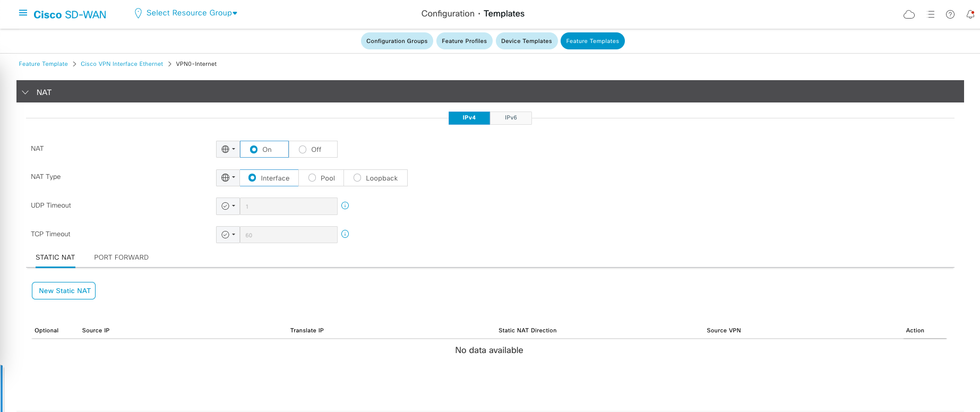Screen dimensions: 980x412
Task: Click the location pin resource group icon
Action: click(138, 13)
